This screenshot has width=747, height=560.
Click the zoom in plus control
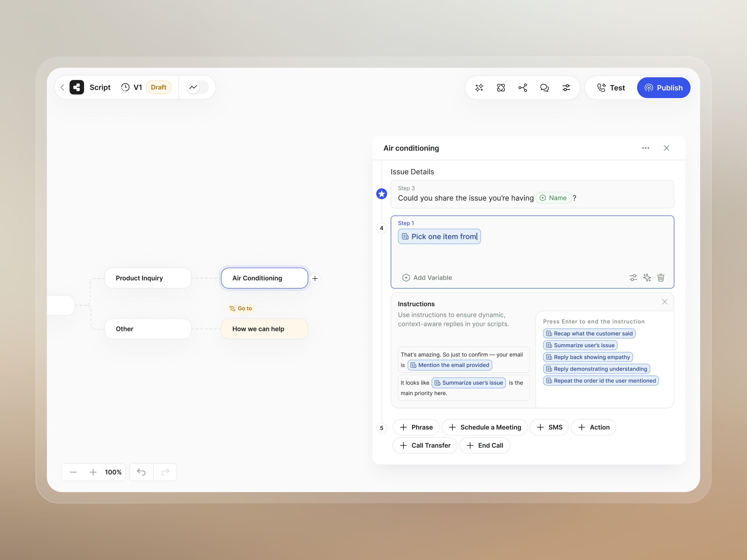click(x=93, y=472)
